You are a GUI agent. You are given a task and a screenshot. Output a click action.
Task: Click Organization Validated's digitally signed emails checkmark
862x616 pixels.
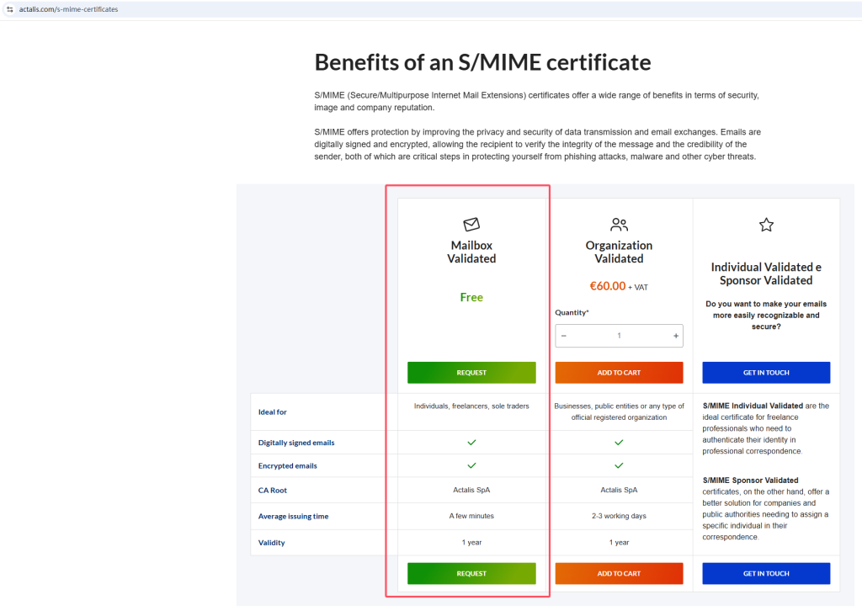pos(619,442)
